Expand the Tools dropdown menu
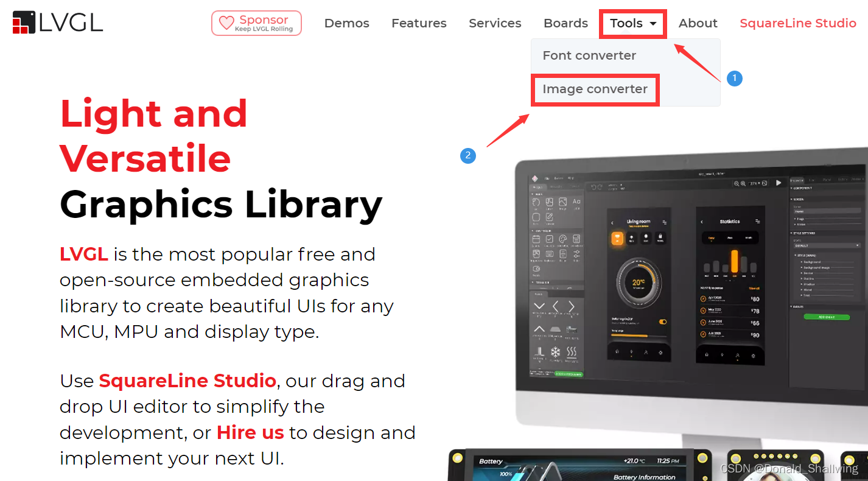Screen dimensions: 868x481 pos(633,23)
